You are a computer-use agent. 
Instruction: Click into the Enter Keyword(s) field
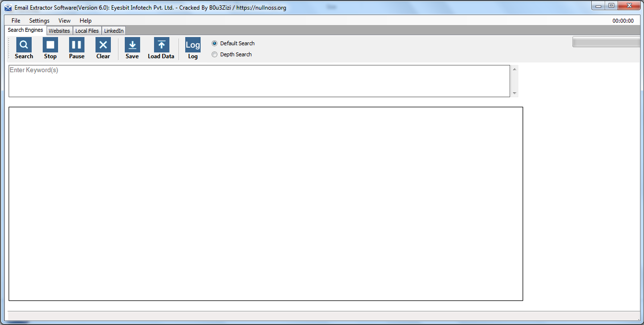259,81
